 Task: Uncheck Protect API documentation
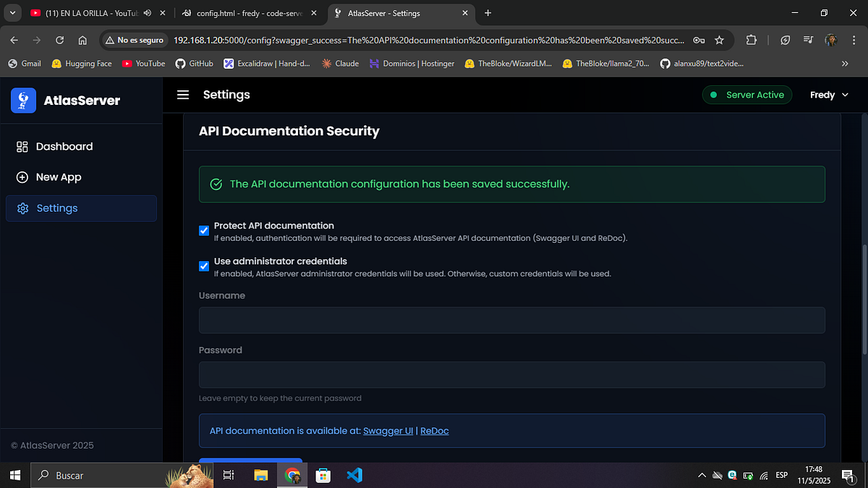[x=204, y=230]
